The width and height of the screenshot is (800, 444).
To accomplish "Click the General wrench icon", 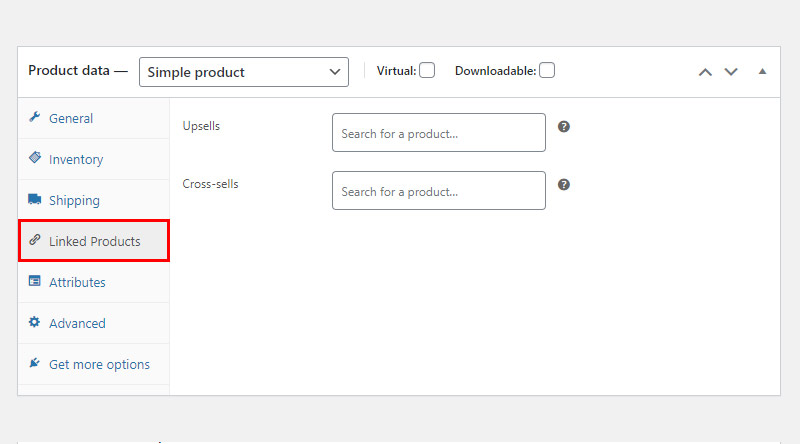I will click(34, 117).
